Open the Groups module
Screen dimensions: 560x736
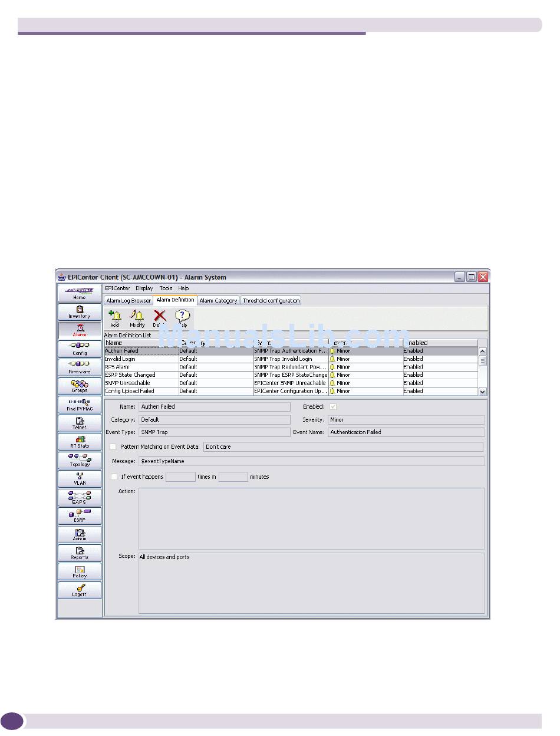click(x=80, y=386)
